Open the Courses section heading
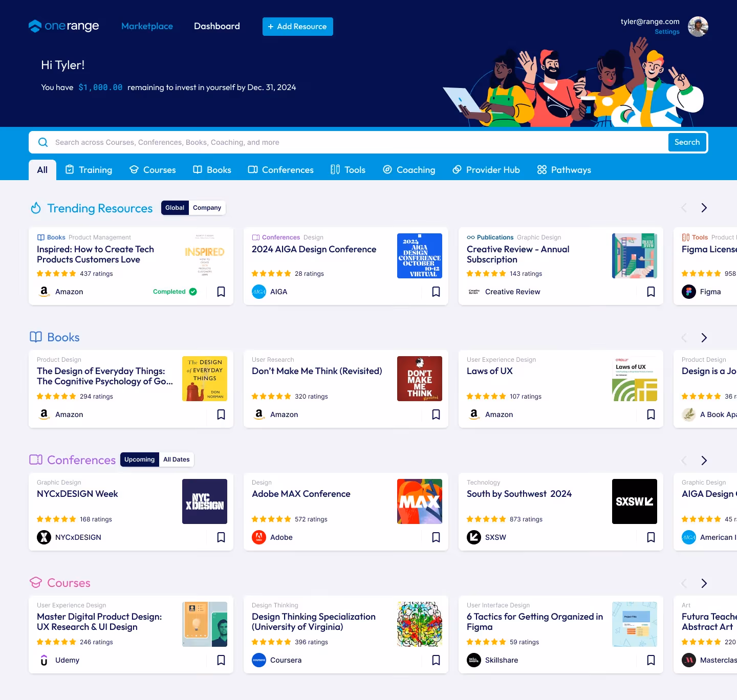 point(69,583)
